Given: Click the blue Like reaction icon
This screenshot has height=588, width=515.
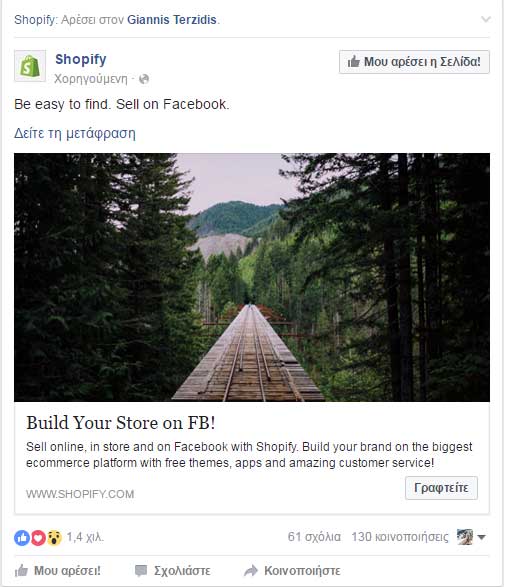Looking at the screenshot, I should [22, 538].
